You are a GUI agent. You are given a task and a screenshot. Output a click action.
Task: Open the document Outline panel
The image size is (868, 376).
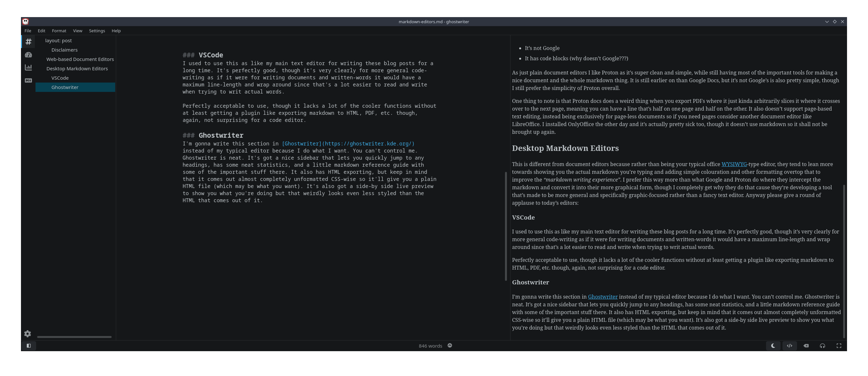[28, 41]
